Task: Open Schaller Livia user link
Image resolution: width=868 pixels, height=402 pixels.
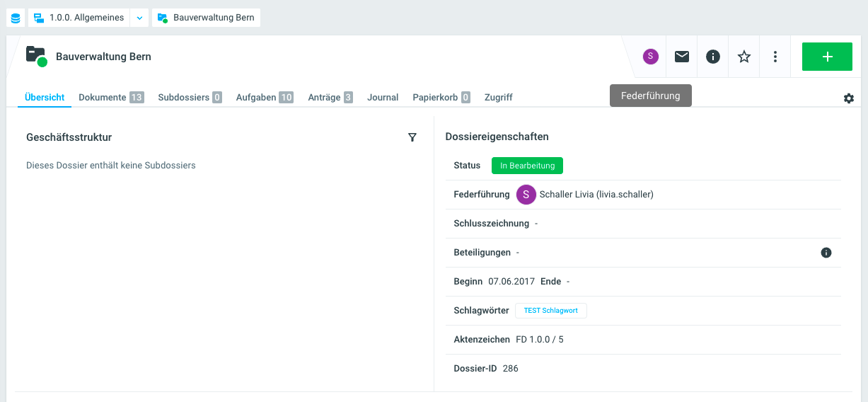Action: pos(596,195)
